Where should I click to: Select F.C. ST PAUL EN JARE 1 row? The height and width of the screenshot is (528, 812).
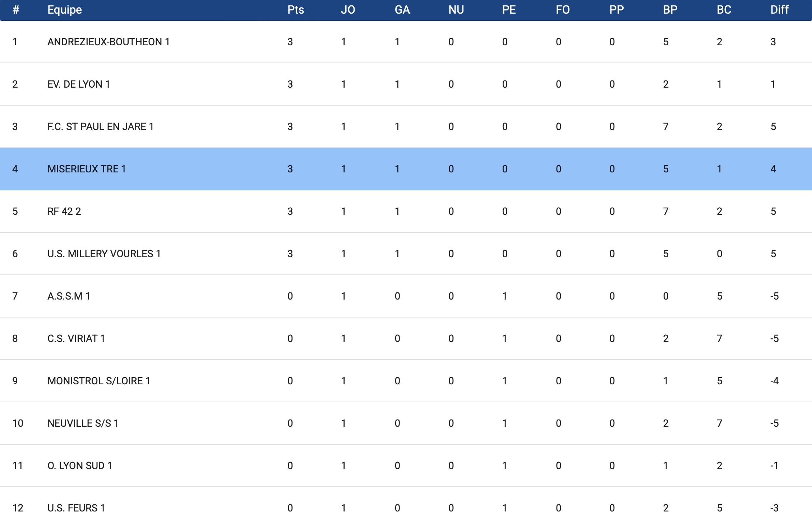point(406,127)
